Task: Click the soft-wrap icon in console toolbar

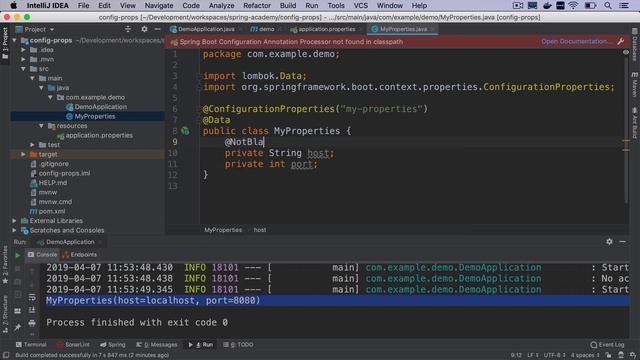Action: [x=32, y=298]
